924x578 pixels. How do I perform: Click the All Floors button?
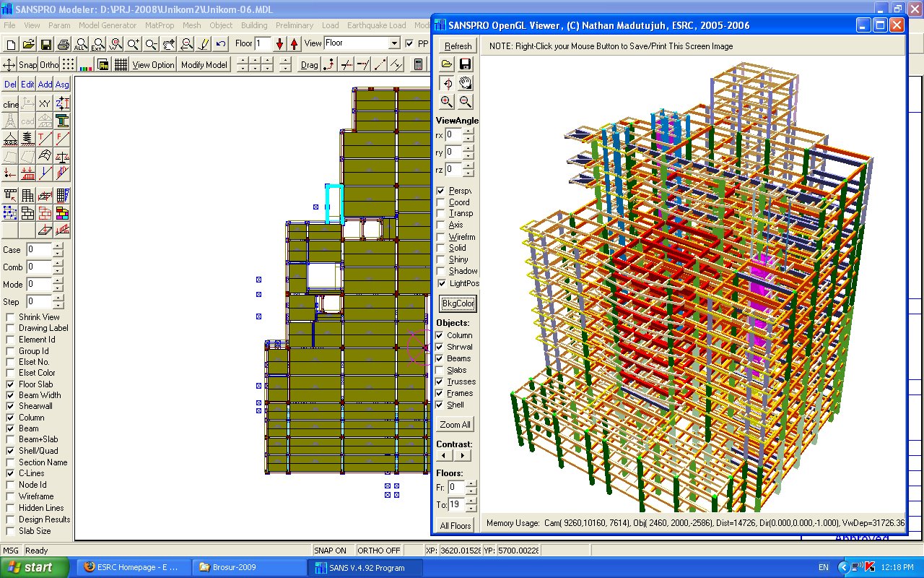click(456, 525)
